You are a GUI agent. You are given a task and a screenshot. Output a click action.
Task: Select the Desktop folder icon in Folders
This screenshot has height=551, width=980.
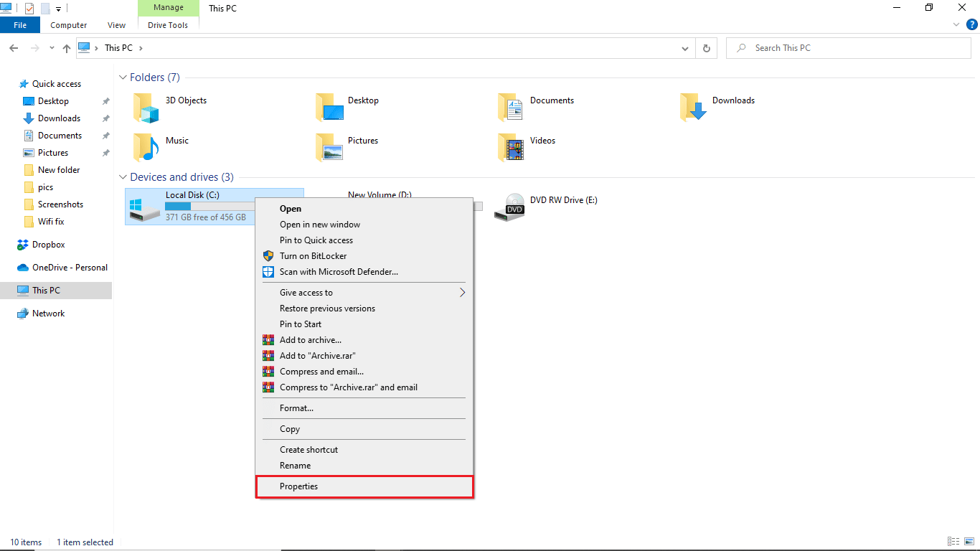329,108
